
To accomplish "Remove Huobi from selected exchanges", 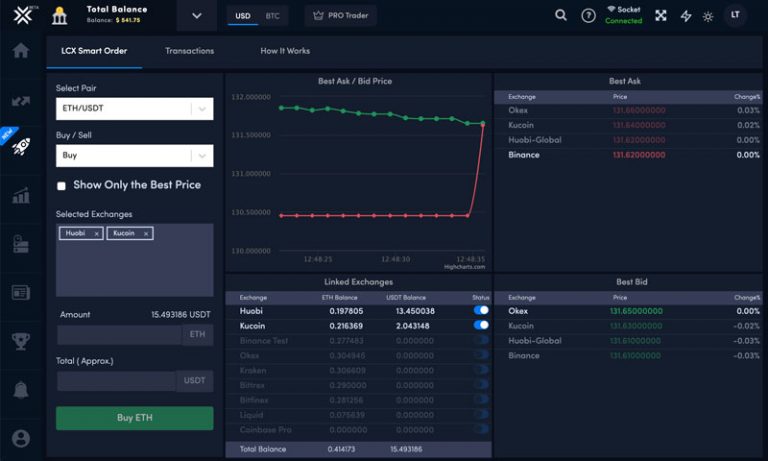I will click(x=96, y=234).
